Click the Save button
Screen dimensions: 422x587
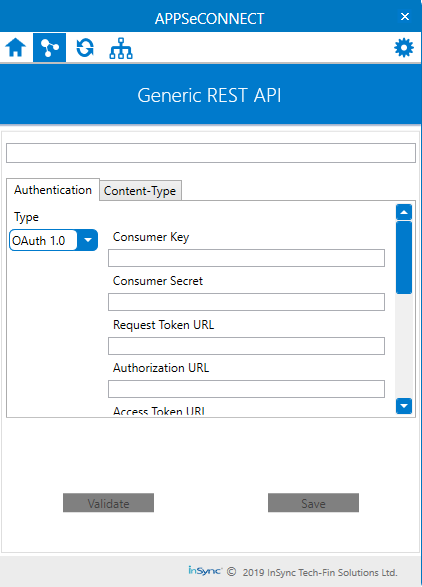pos(313,503)
